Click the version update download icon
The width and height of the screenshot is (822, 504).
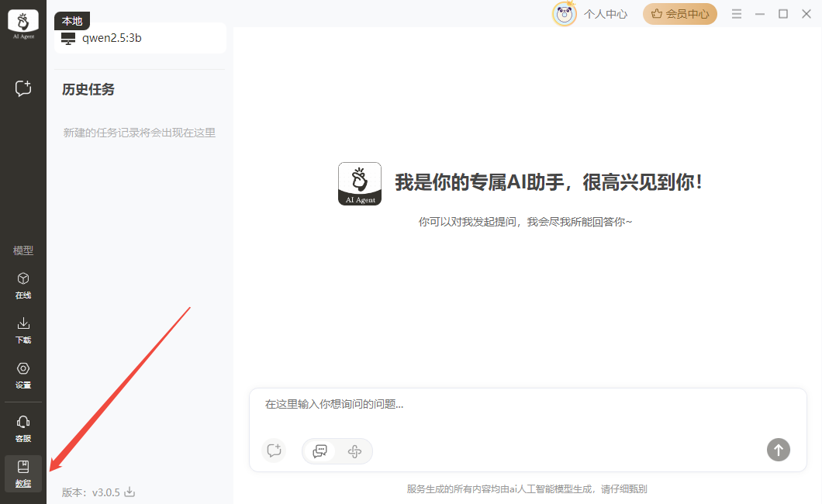click(130, 492)
